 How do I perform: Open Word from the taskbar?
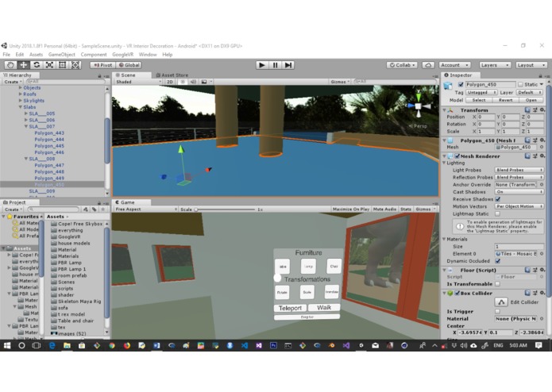pyautogui.click(x=156, y=346)
